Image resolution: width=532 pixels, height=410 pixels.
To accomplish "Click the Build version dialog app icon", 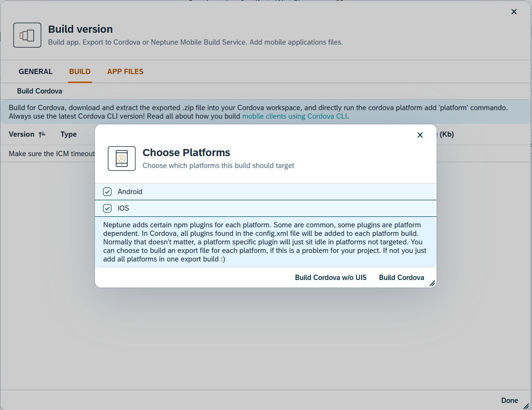I will 27,35.
